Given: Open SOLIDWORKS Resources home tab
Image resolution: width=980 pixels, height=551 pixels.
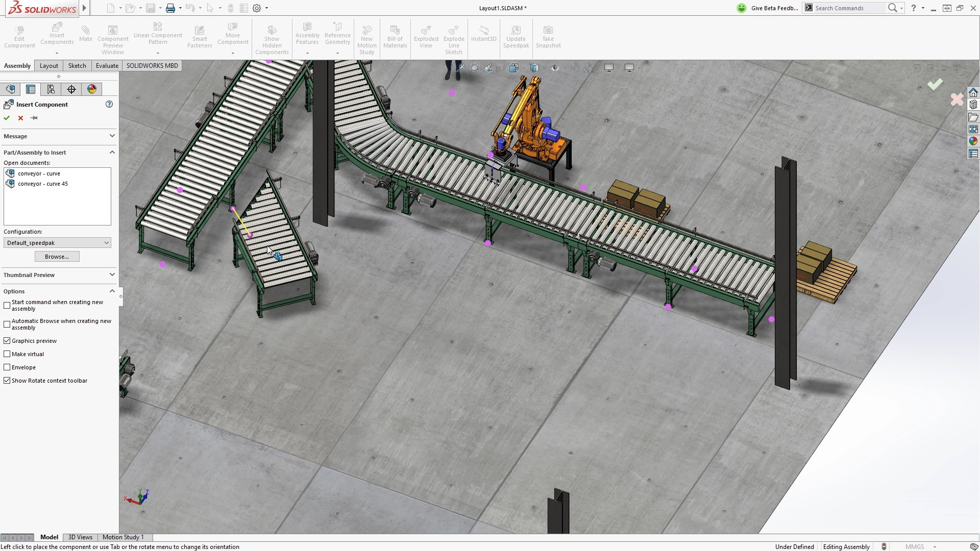Looking at the screenshot, I should 973,92.
